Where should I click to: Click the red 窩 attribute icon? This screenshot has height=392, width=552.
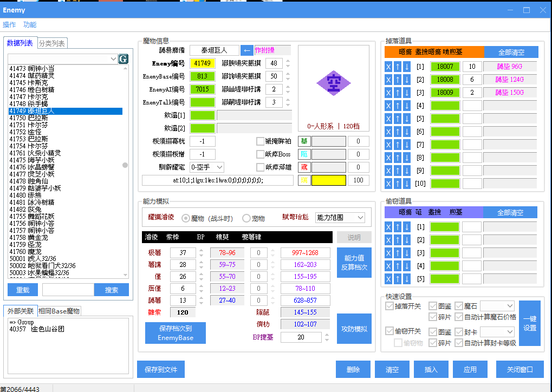click(304, 167)
